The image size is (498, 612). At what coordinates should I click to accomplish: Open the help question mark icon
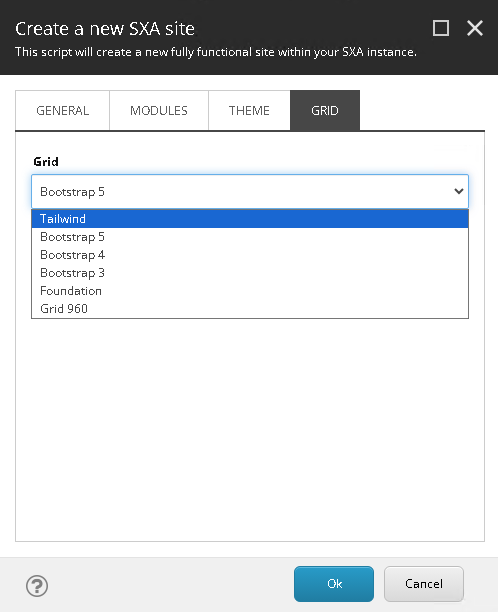coord(37,585)
